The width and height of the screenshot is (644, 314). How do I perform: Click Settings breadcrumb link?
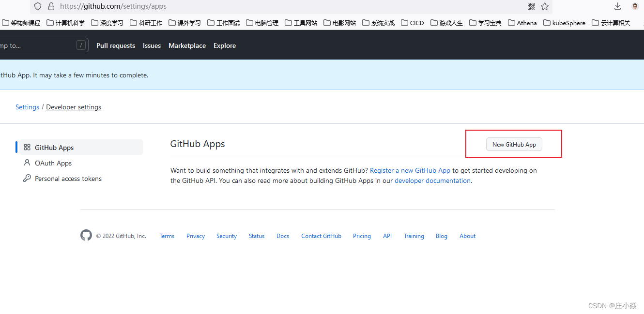tap(27, 107)
